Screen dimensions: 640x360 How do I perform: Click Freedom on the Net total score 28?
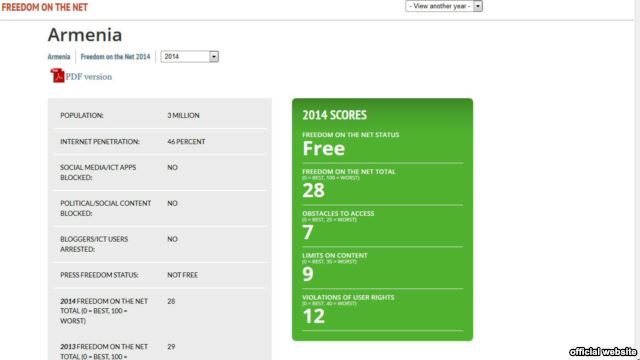click(x=313, y=190)
